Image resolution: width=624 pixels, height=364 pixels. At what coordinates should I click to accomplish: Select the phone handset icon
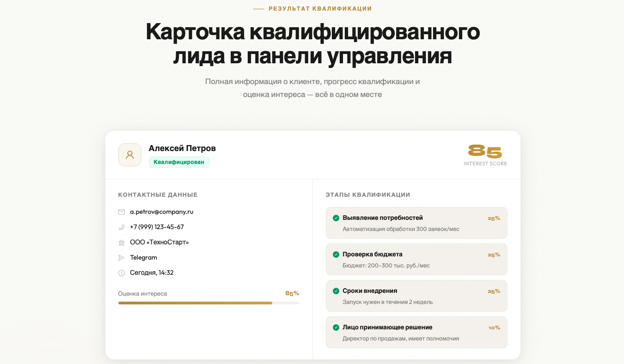point(122,227)
